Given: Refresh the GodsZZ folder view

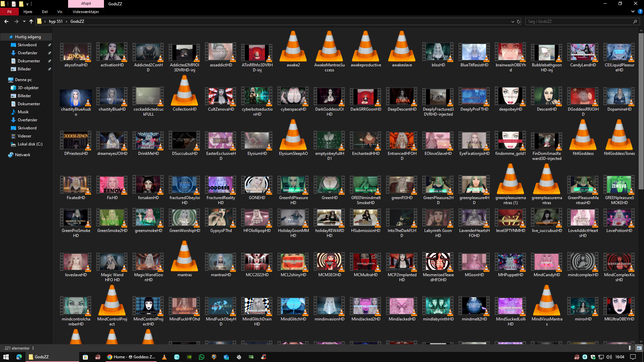Looking at the screenshot, I should click(x=519, y=21).
